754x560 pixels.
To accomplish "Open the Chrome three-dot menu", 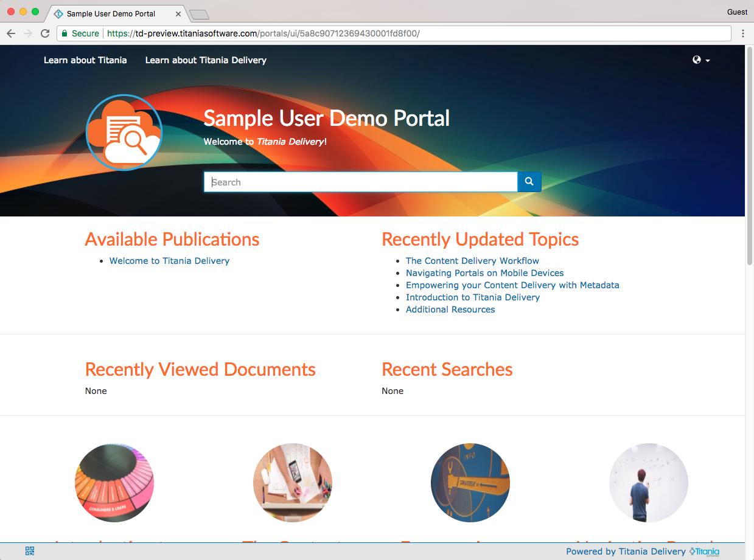I will (x=743, y=33).
